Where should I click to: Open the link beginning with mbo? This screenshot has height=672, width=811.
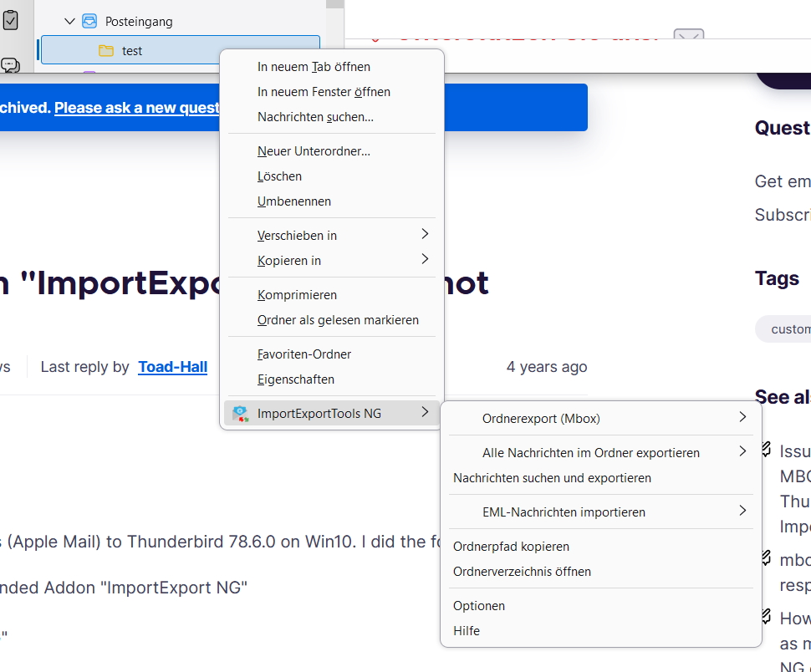(x=795, y=573)
